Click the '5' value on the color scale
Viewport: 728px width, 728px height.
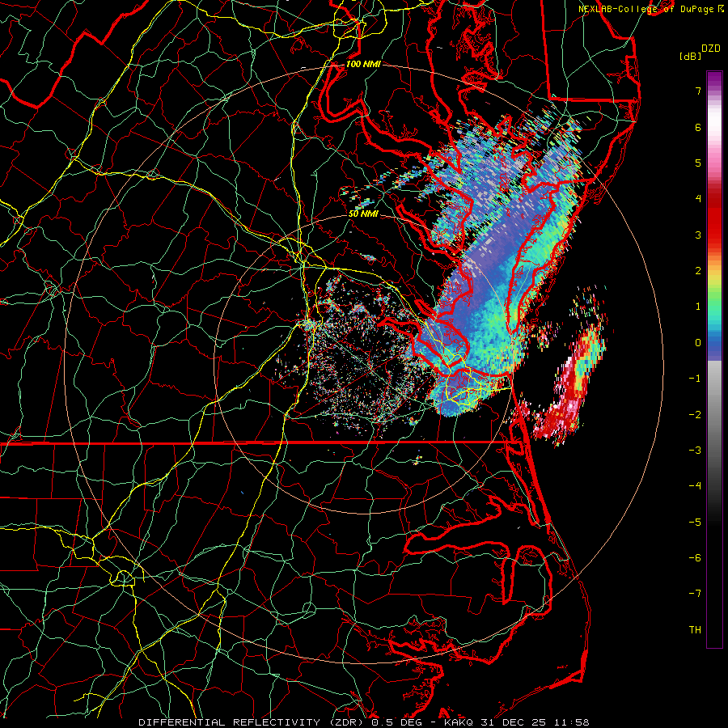698,163
